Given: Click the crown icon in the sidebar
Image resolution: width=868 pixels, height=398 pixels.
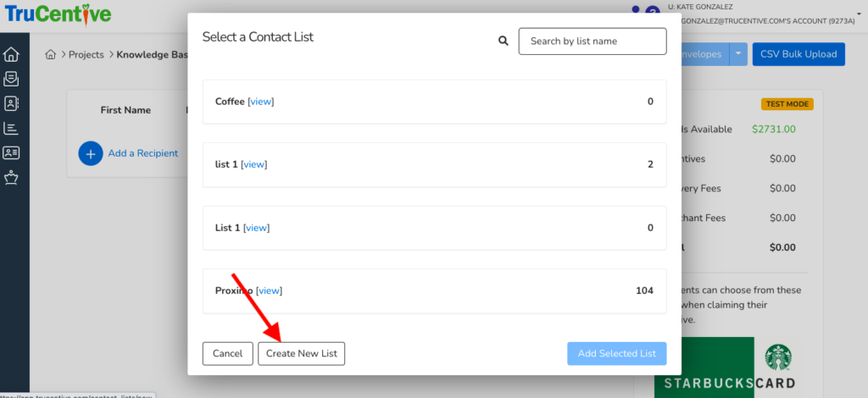Looking at the screenshot, I should (x=11, y=178).
